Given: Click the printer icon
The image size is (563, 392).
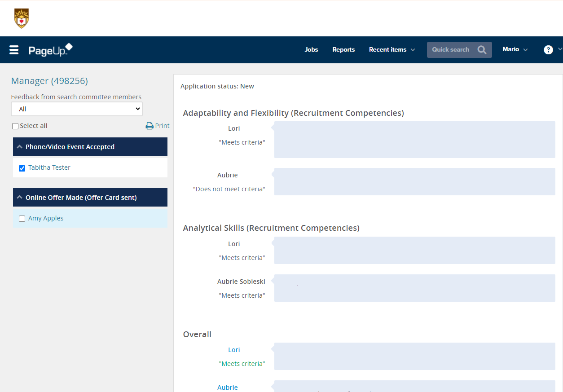Looking at the screenshot, I should (150, 126).
